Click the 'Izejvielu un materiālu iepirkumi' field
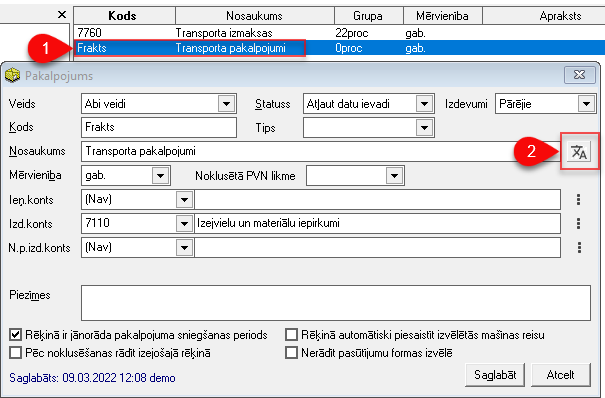 377,223
